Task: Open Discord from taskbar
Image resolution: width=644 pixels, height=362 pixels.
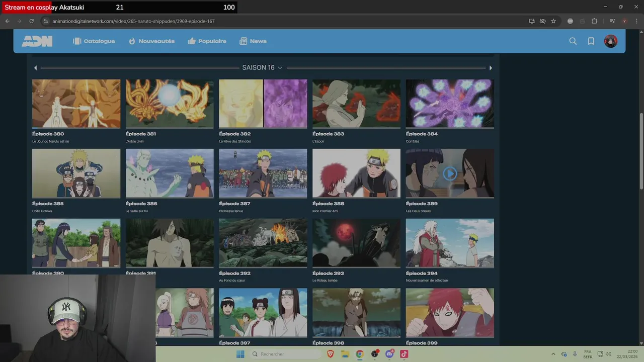Action: [x=389, y=354]
